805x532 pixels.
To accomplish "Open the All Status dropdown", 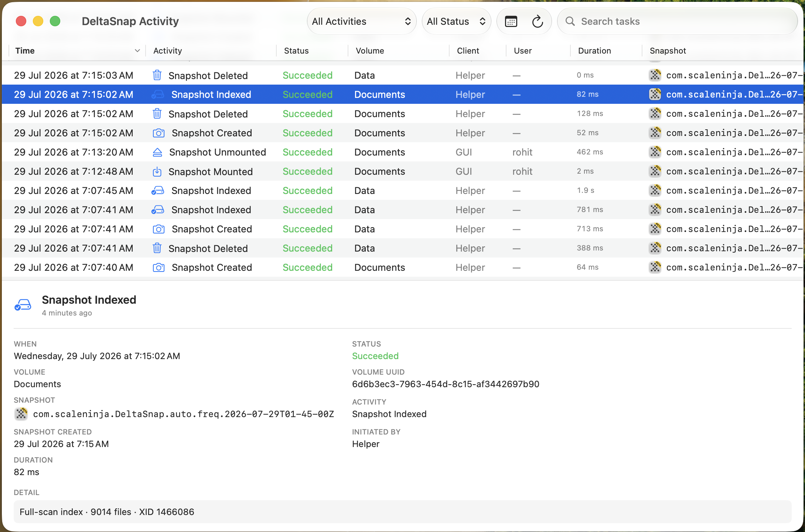I will (456, 21).
